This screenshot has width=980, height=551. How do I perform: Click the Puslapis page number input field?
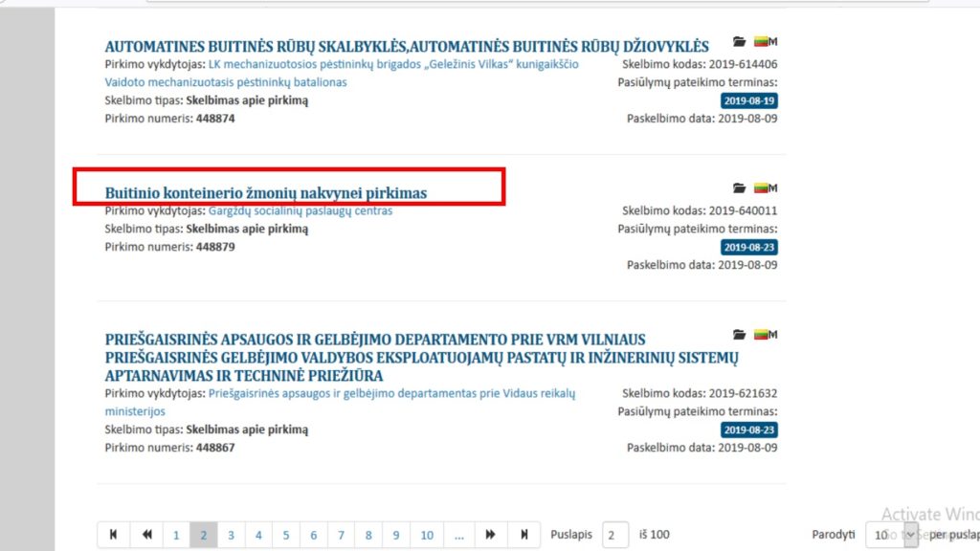click(x=615, y=535)
